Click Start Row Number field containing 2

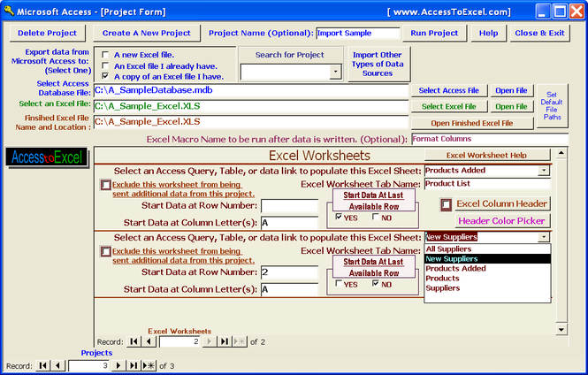coord(289,272)
